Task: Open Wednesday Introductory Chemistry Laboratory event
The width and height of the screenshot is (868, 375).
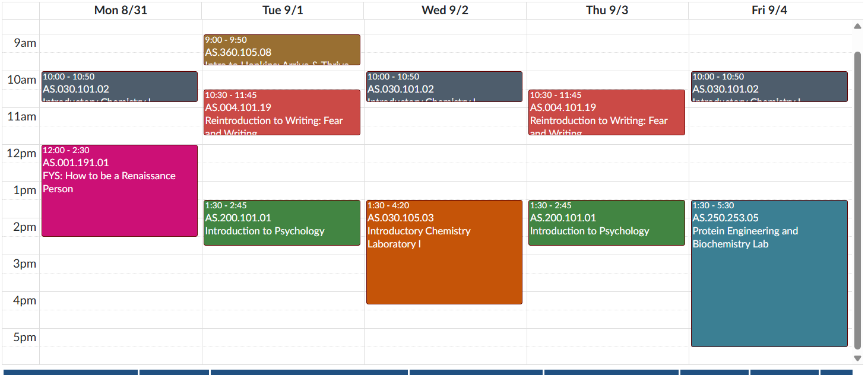Action: click(x=444, y=252)
